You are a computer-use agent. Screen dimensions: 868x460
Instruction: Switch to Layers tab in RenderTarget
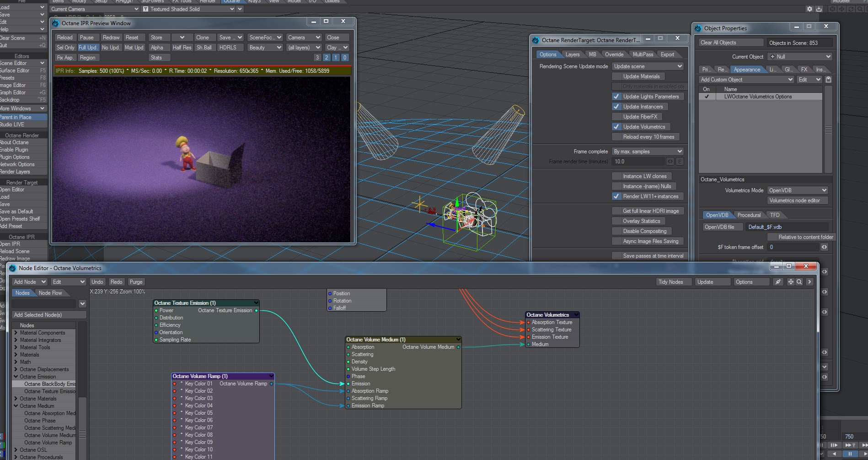573,54
